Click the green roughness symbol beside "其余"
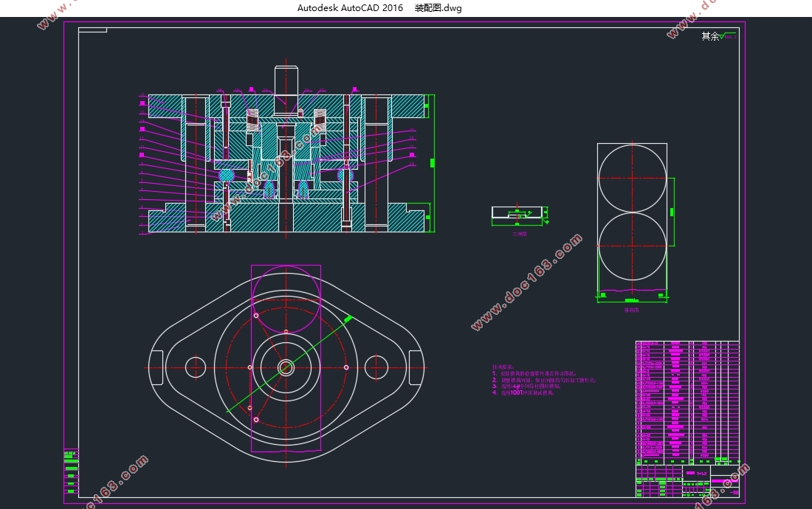This screenshot has height=509, width=812. pyautogui.click(x=728, y=35)
